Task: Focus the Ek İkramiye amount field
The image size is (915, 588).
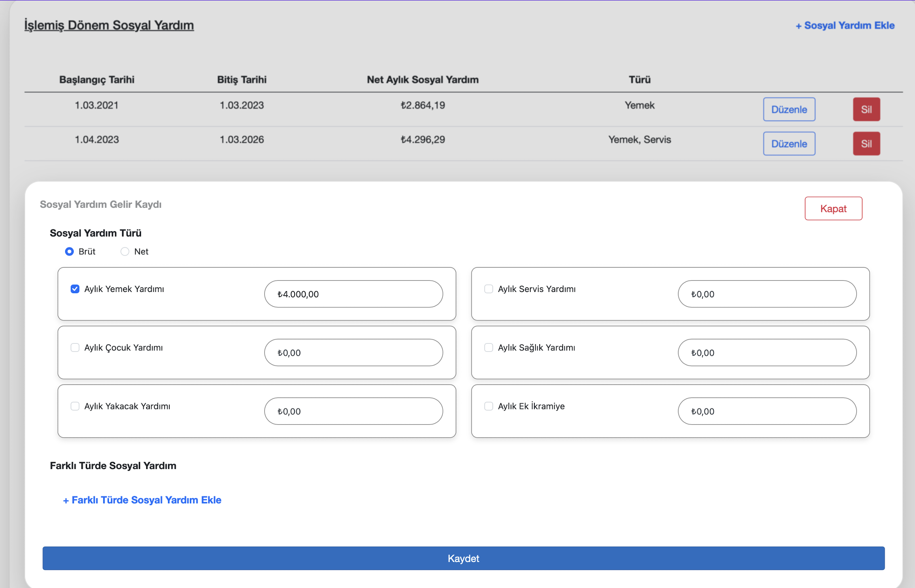Action: (x=767, y=411)
